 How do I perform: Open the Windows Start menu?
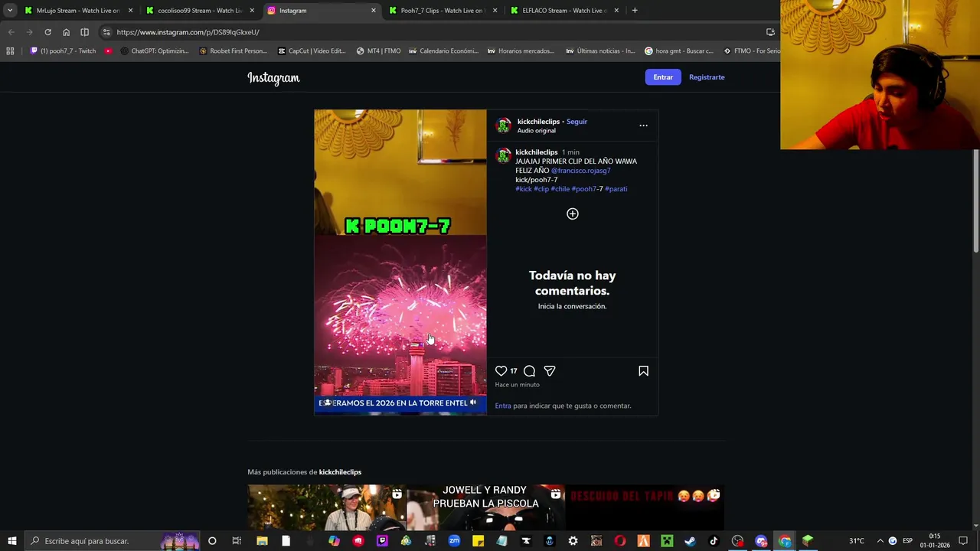(11, 541)
